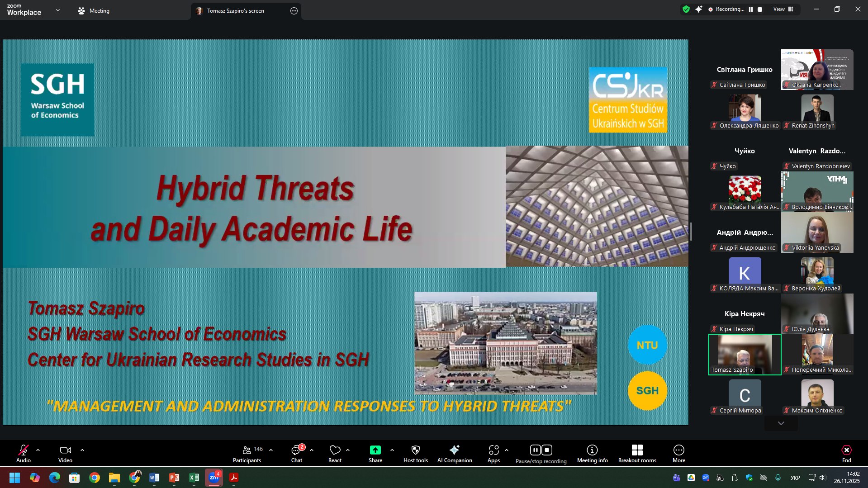Select Tomasz Szapiro's video thumbnail

[x=745, y=355]
